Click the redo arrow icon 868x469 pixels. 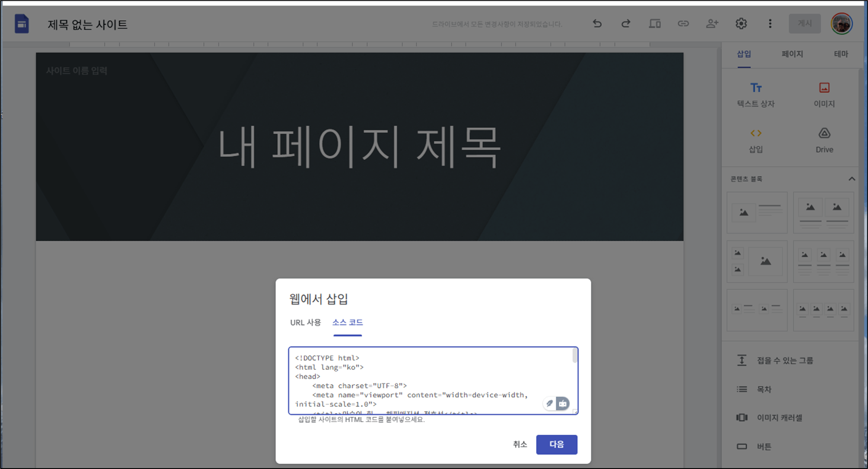[x=625, y=24]
